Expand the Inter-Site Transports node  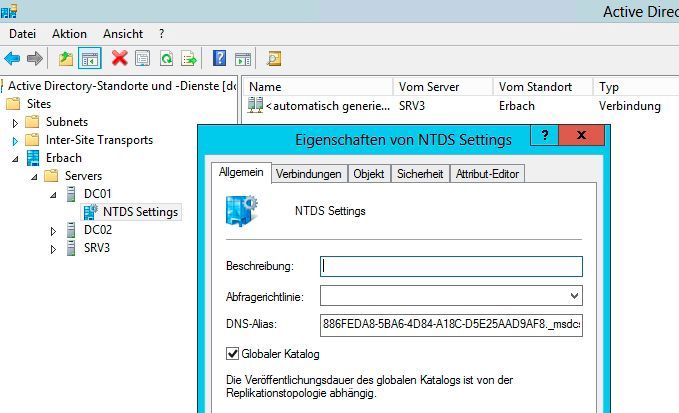(15, 141)
